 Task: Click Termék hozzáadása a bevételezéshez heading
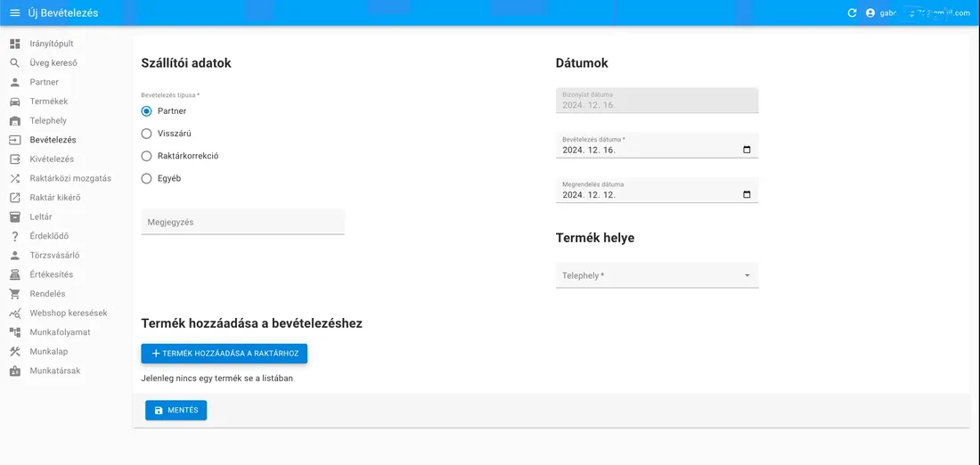[x=252, y=323]
